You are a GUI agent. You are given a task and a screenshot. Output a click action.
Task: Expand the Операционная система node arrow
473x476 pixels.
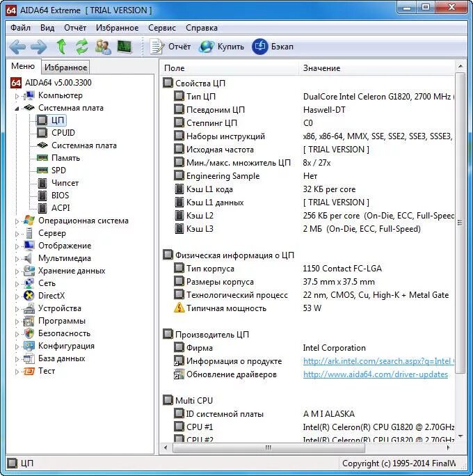[17, 221]
